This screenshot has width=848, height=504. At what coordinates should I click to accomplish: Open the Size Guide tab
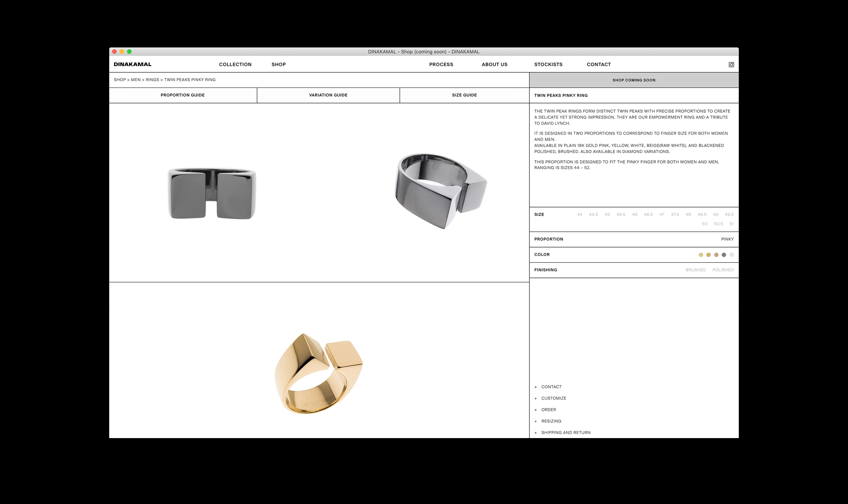tap(464, 95)
